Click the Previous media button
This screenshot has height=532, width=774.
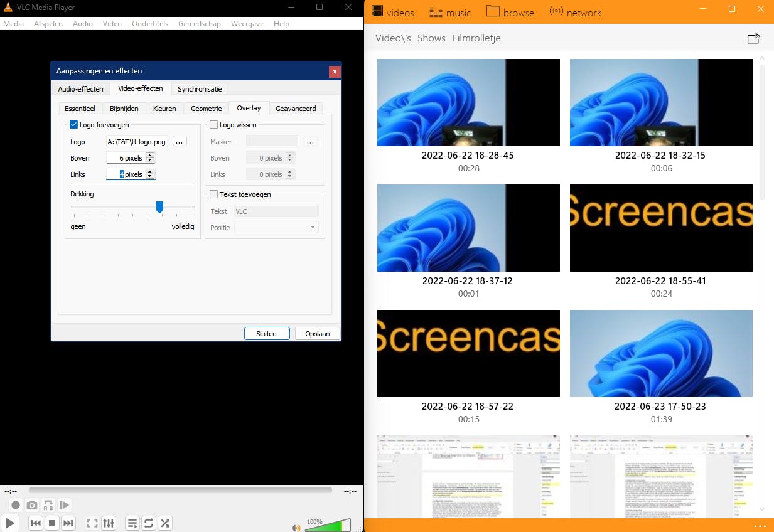[x=36, y=523]
